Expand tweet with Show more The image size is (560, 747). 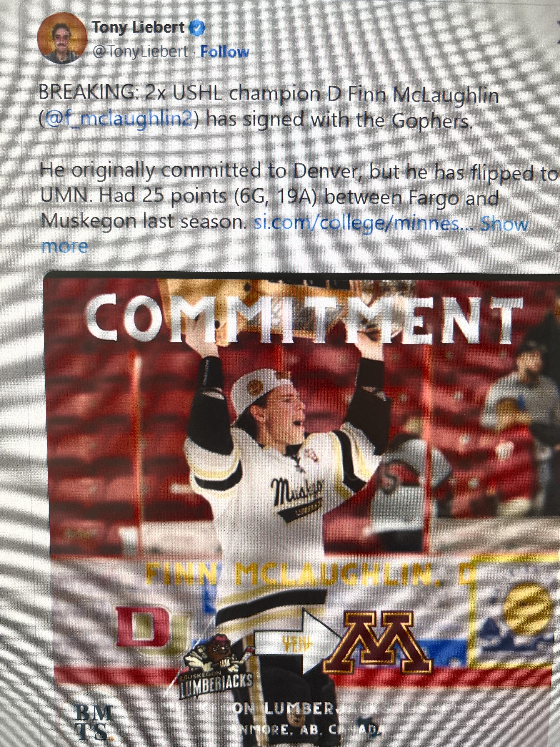pyautogui.click(x=504, y=223)
